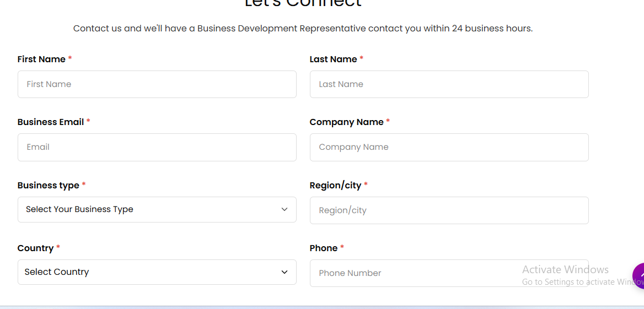Screen dimensions: 644x309
Task: Click the "Country" field label
Action: coord(35,248)
